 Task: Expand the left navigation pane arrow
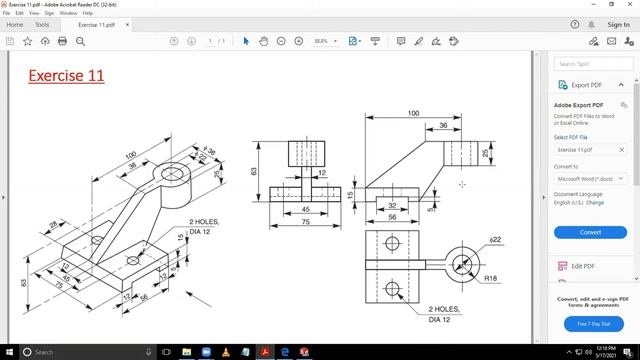tap(3, 197)
